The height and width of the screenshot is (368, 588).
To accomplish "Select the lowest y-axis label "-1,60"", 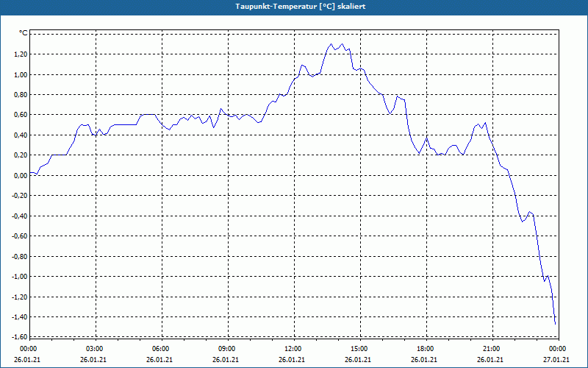I will tap(21, 337).
